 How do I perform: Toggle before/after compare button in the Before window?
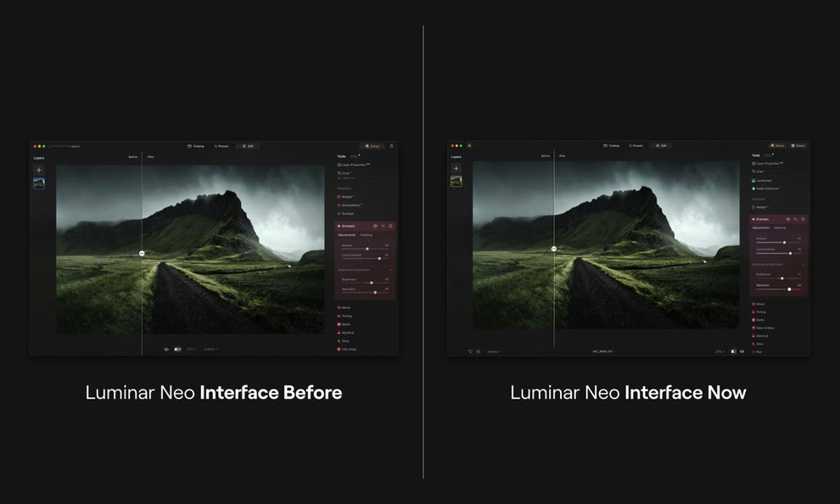177,350
